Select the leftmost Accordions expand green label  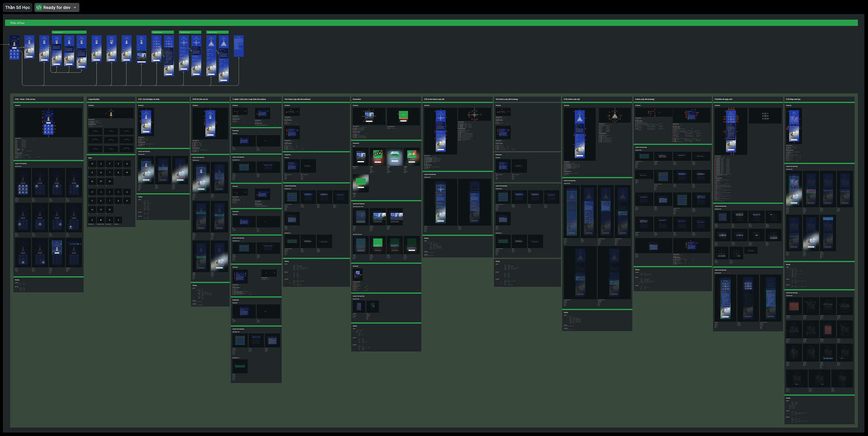[69, 32]
